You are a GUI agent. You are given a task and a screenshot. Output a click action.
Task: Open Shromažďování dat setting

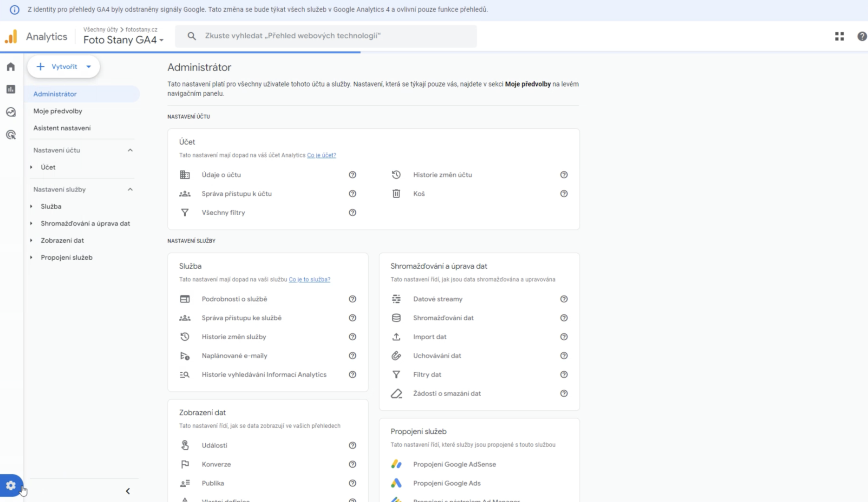point(443,318)
